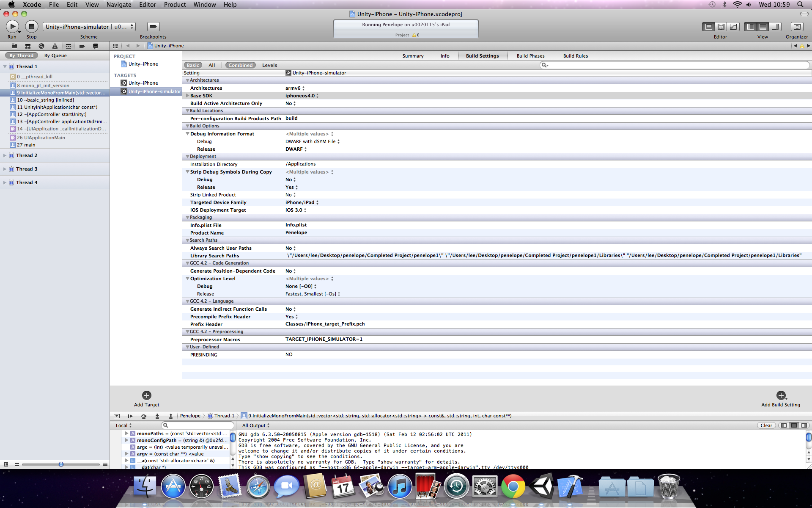
Task: Toggle the Breakpoints button
Action: tap(153, 27)
